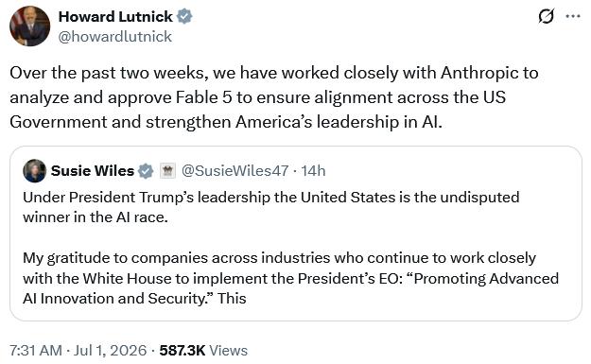The width and height of the screenshot is (591, 364).
Task: Click Susie Wiles' verified checkmark badge
Action: 146,171
